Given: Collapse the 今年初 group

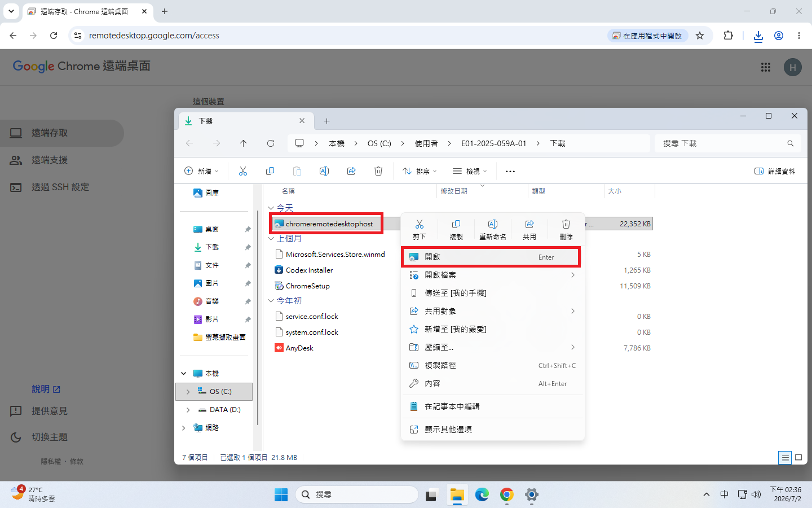Looking at the screenshot, I should 271,301.
